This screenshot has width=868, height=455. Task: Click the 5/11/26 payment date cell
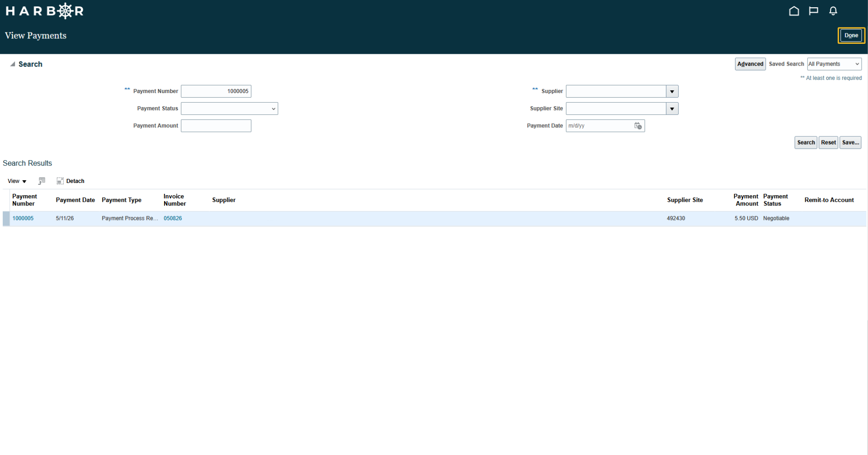coord(65,218)
